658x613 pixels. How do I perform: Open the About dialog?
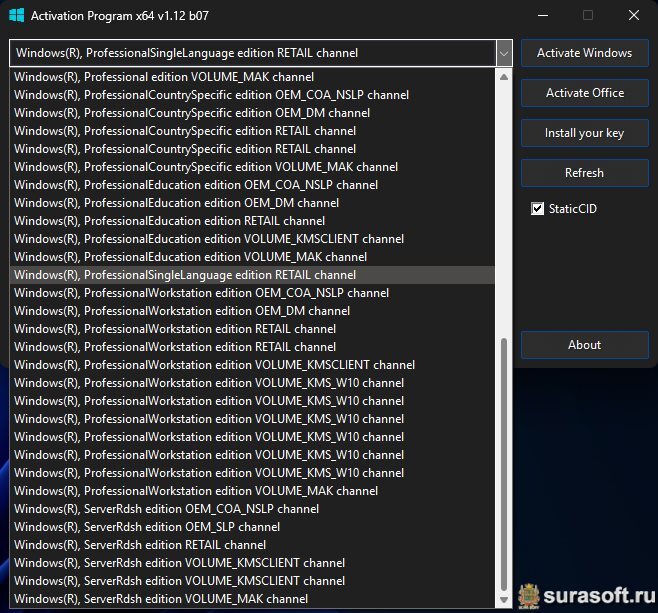[x=585, y=345]
